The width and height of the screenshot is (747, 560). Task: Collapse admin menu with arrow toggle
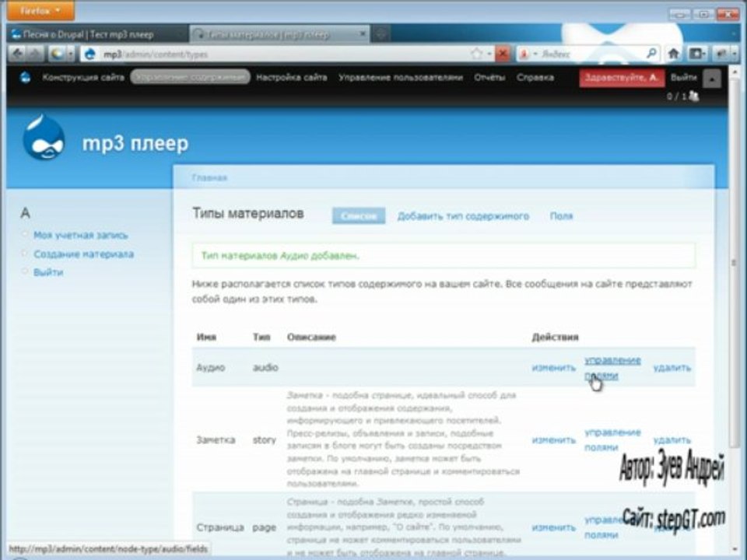coord(712,79)
